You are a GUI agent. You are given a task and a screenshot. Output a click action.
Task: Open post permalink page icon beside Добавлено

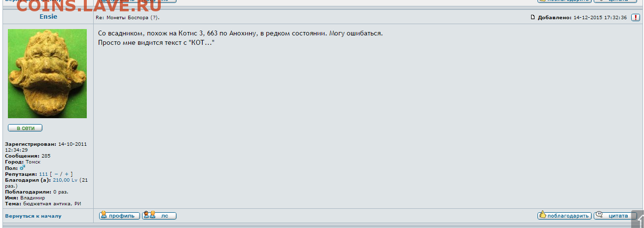(x=533, y=17)
